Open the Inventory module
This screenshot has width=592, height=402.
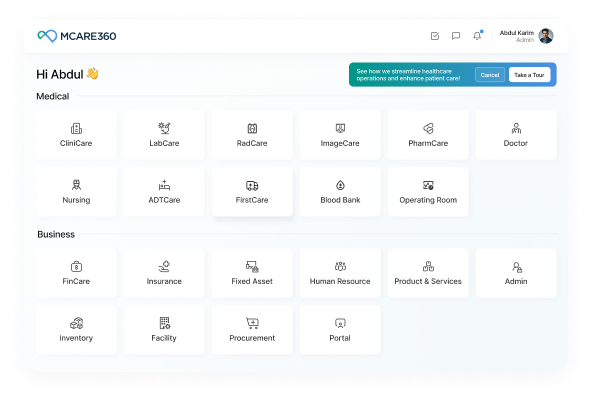(x=76, y=330)
